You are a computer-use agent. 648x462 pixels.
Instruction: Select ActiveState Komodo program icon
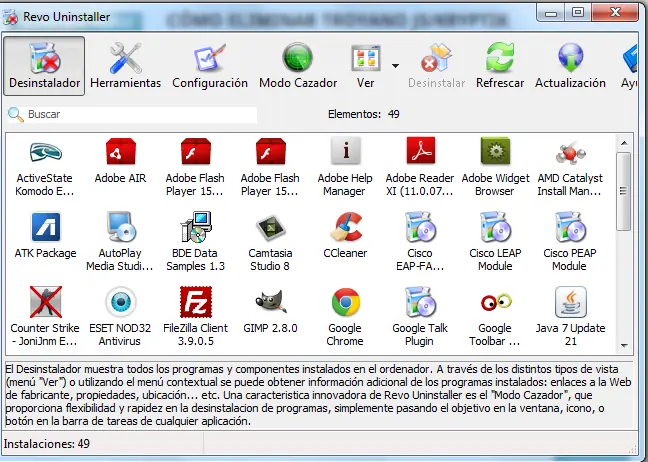[x=45, y=152]
